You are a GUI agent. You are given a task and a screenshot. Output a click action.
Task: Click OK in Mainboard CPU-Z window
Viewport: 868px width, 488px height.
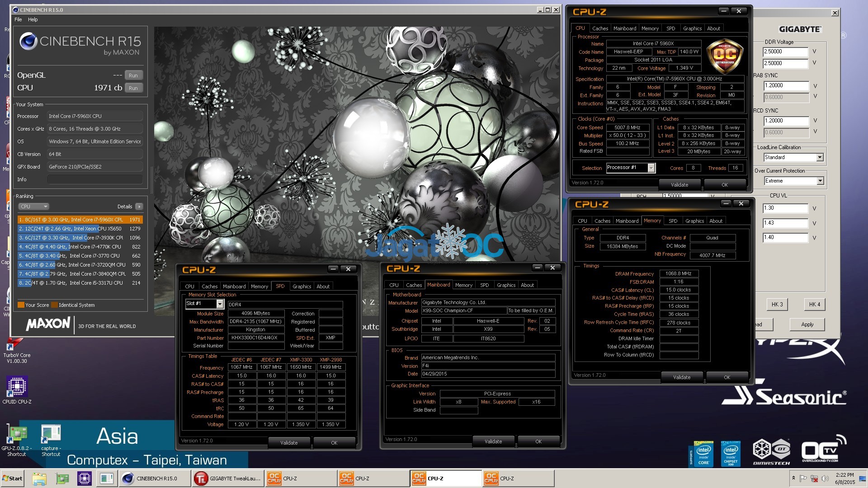click(x=538, y=441)
